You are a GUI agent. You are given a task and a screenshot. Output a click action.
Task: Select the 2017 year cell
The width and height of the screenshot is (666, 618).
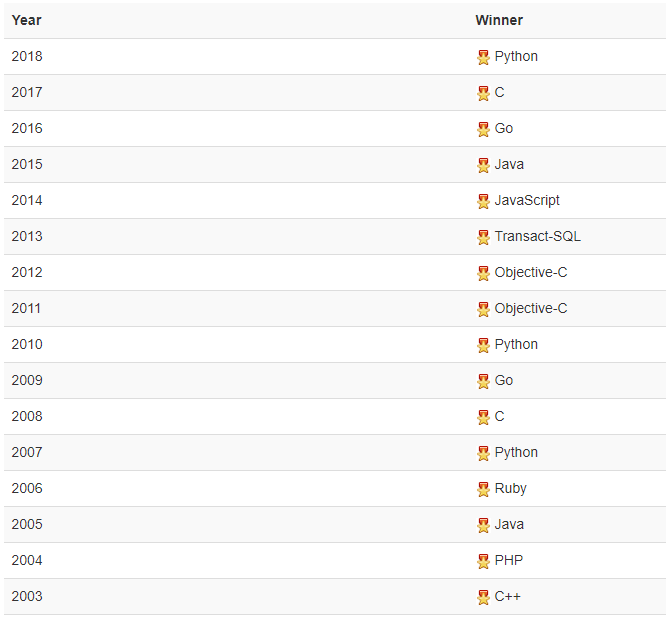pyautogui.click(x=27, y=92)
